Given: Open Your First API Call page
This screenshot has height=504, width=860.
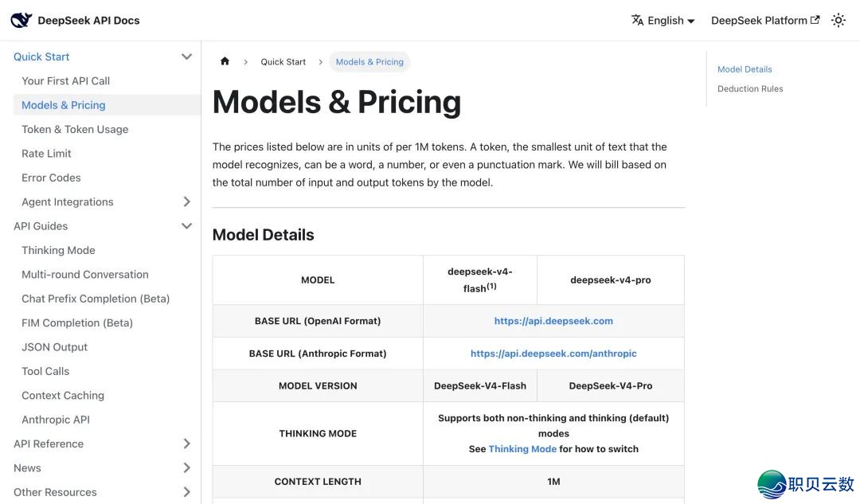Looking at the screenshot, I should coord(66,80).
